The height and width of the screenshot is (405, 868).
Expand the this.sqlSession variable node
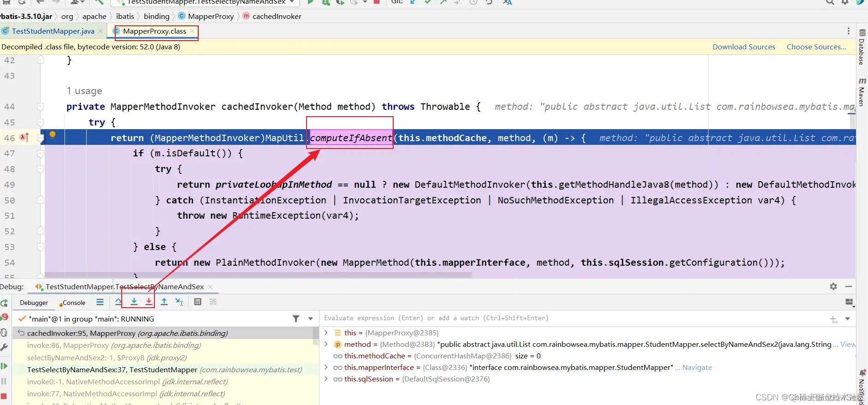pyautogui.click(x=326, y=379)
